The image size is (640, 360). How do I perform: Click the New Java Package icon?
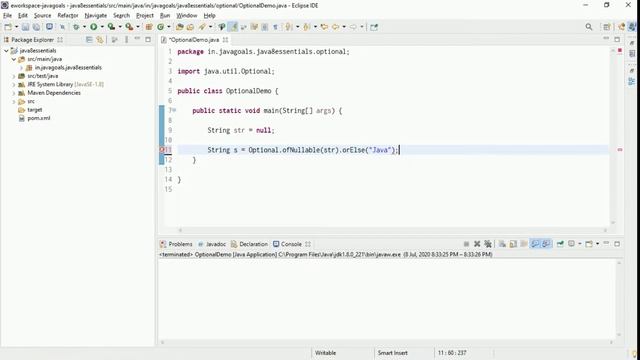(149, 27)
